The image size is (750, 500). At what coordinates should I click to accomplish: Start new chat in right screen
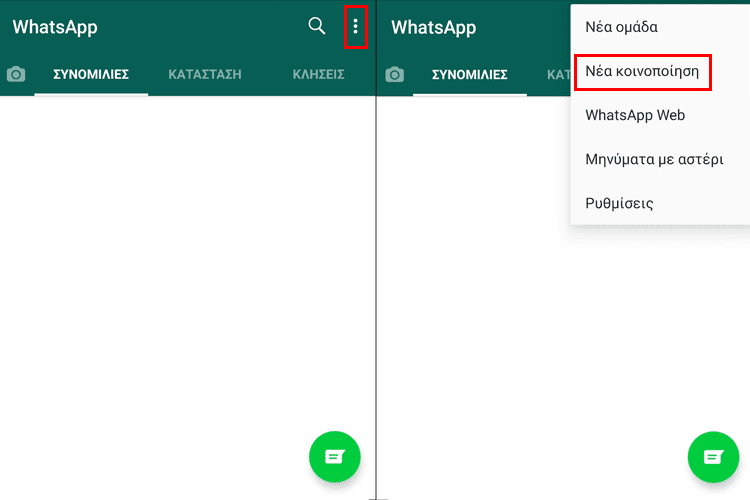pyautogui.click(x=713, y=457)
